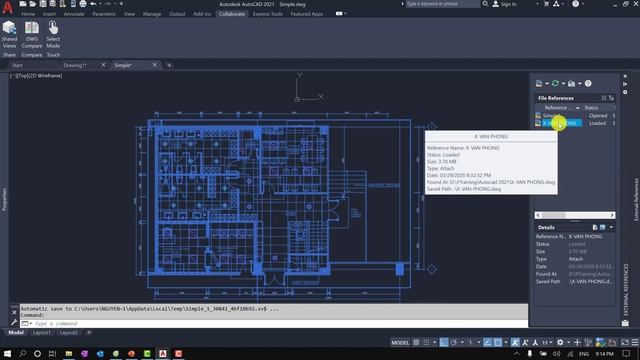
Task: Open the Quick Access toolbar customize dropdown
Action: tap(121, 4)
